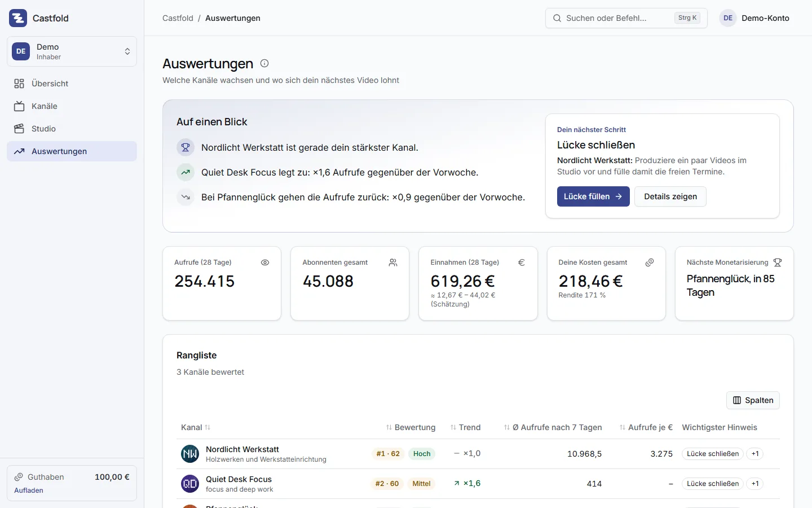The height and width of the screenshot is (508, 812).
Task: Click the DE avatar next to Demo-Konto
Action: tap(728, 18)
